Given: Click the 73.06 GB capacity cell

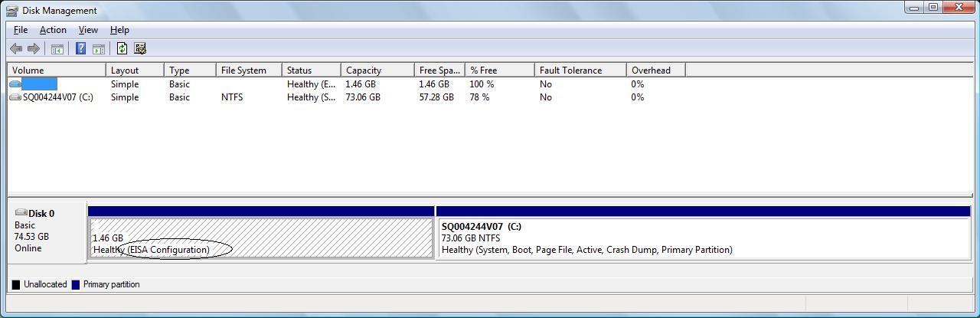Looking at the screenshot, I should [363, 97].
